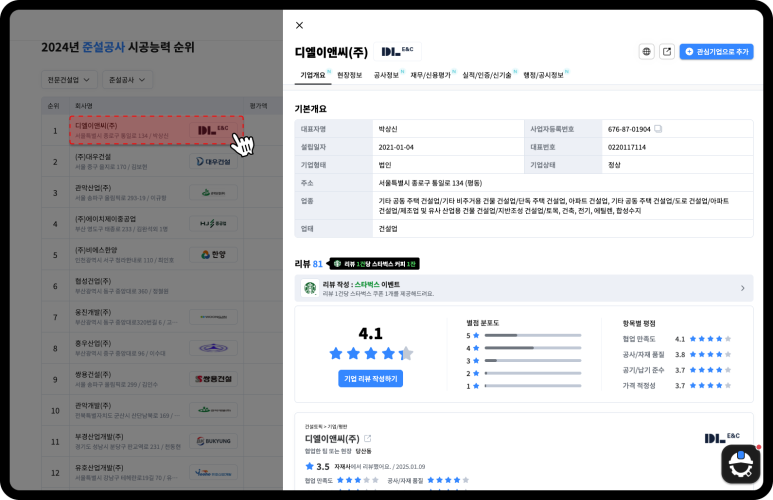This screenshot has width=773, height=500.
Task: Click 쌍용건설 logo in ranking list
Action: pyautogui.click(x=213, y=379)
